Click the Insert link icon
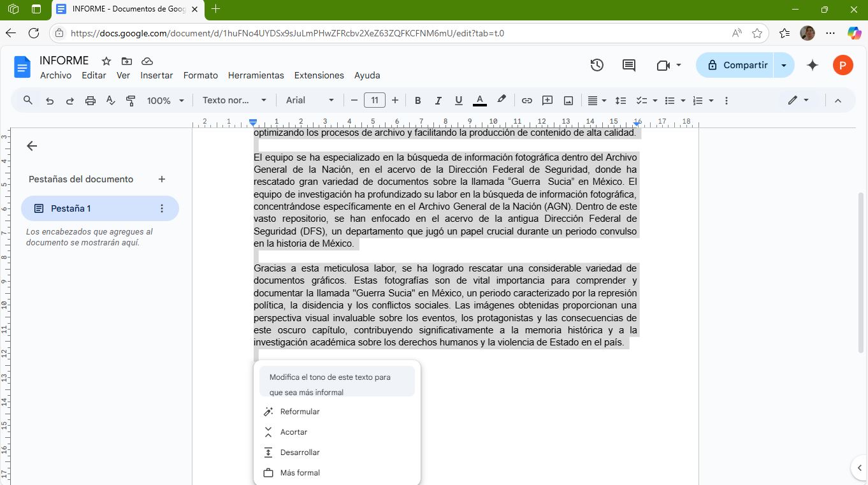 (527, 101)
